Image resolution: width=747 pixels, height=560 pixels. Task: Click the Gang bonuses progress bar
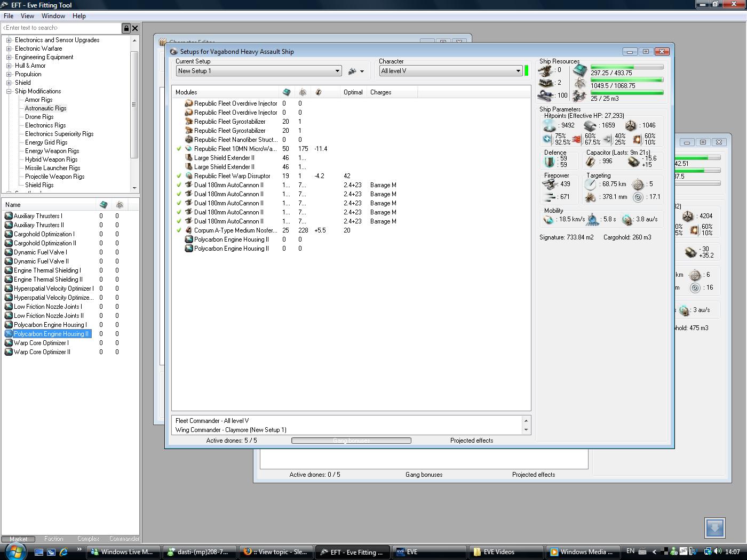click(x=351, y=441)
